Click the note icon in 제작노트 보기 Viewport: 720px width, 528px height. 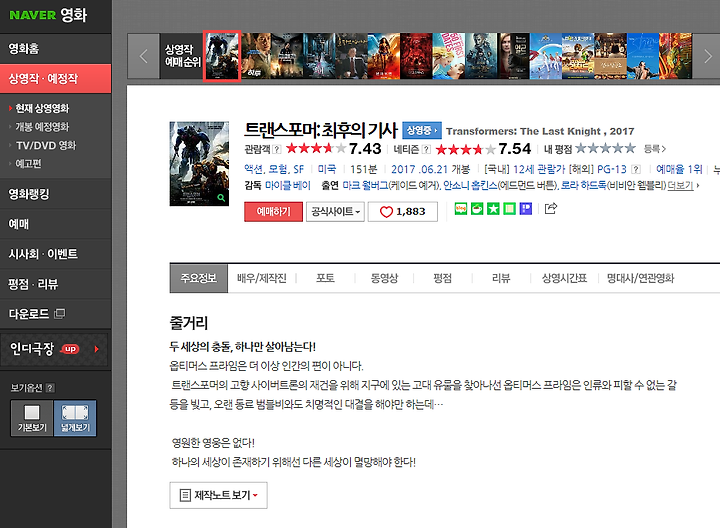(x=185, y=495)
